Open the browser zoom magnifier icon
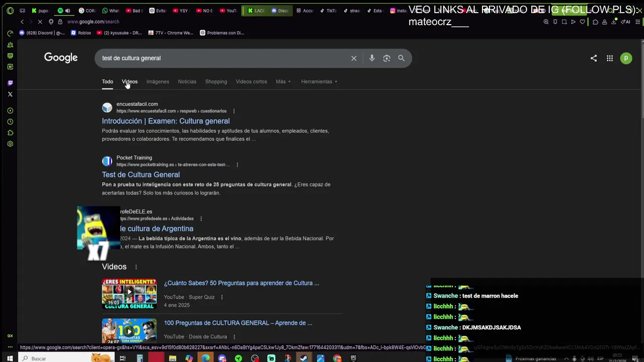Image resolution: width=644 pixels, height=362 pixels. tap(546, 22)
